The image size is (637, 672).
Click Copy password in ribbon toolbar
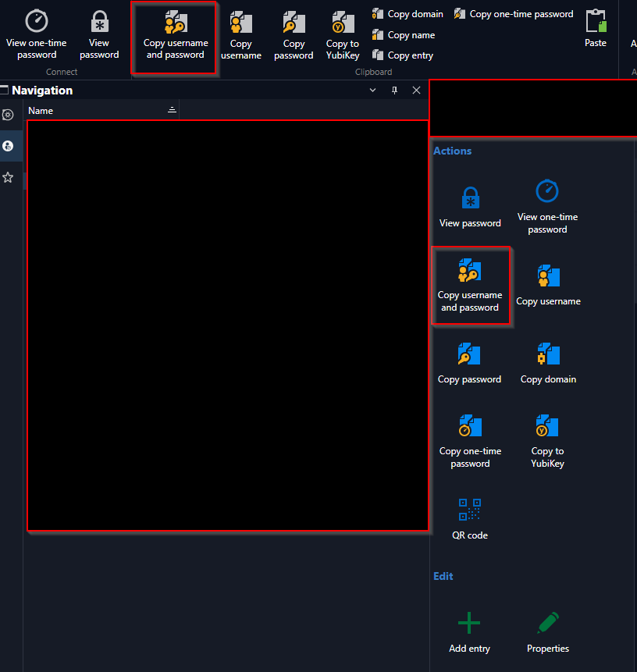pos(294,36)
